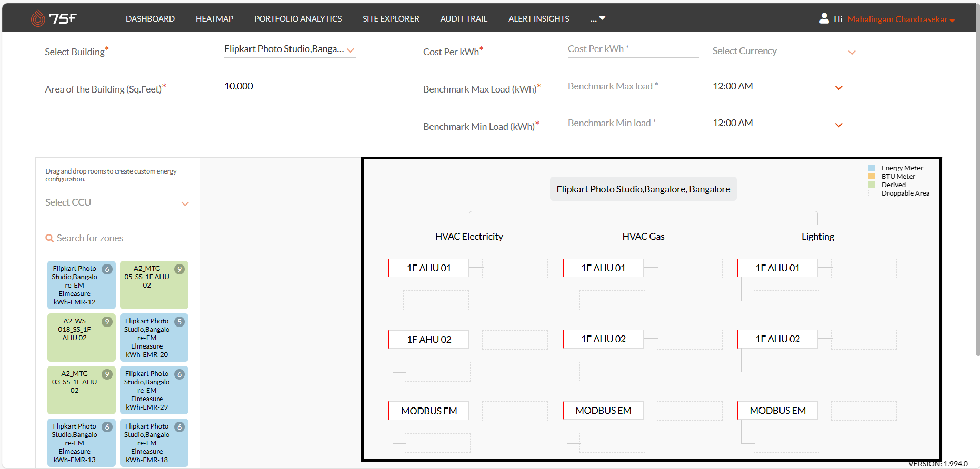Click the Lighting column heading
Viewport: 980px width, 469px height.
pos(817,237)
